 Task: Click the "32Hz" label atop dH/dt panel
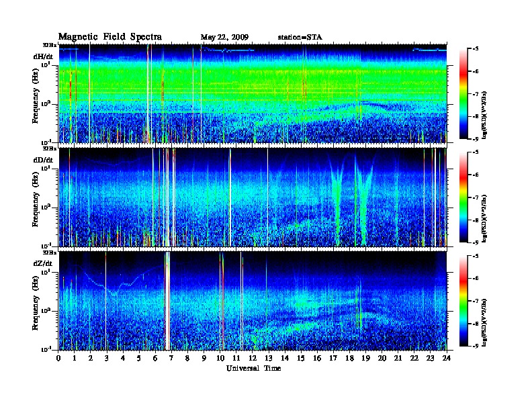coord(49,45)
